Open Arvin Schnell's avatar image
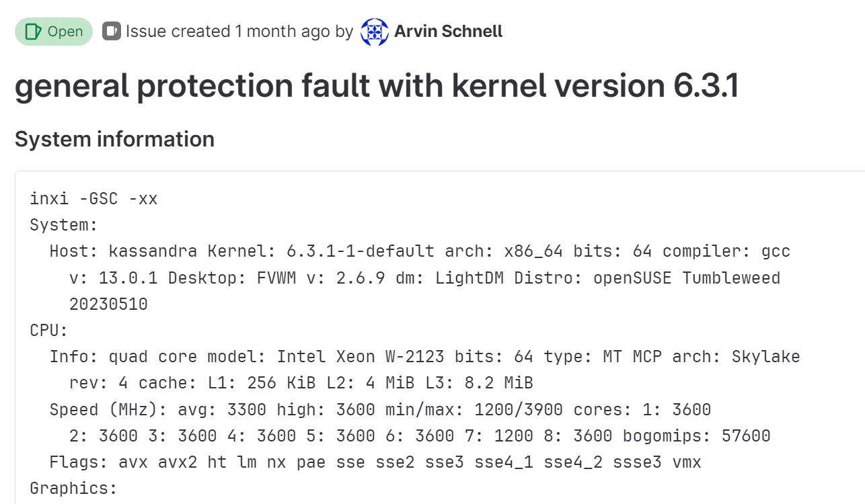Viewport: 865px width, 504px height. point(375,32)
